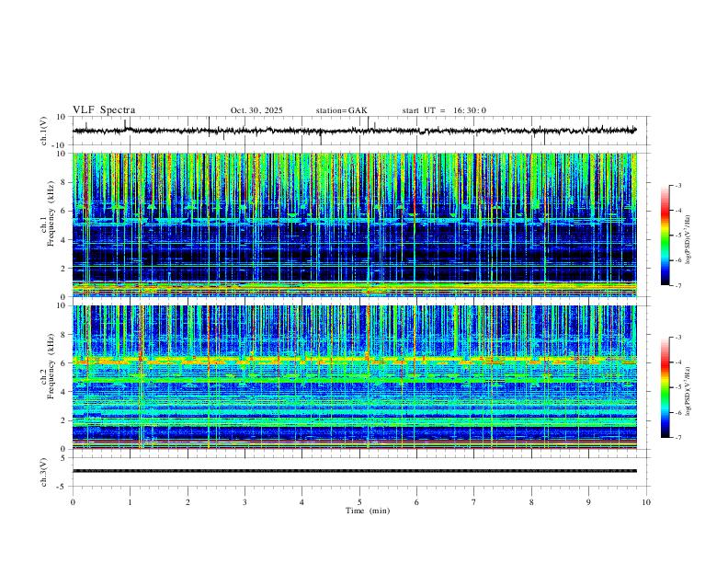Click the upper color bar's log(PSD) label
This screenshot has width=728, height=563.
coord(688,240)
